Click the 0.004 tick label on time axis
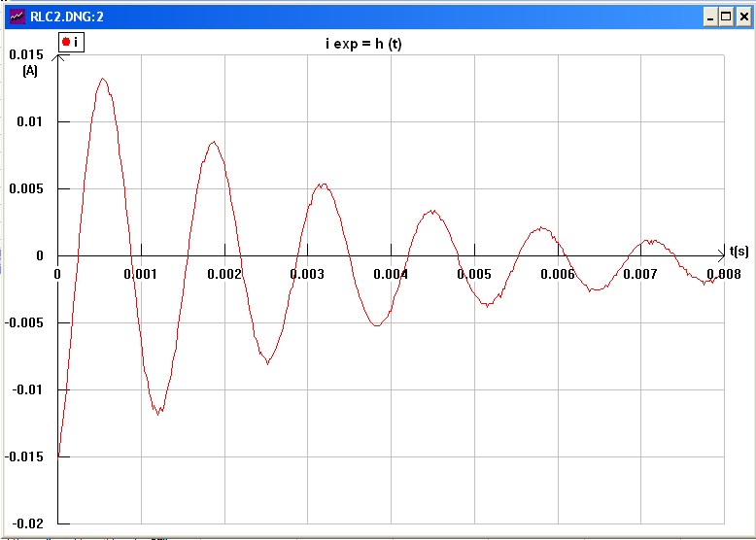Image resolution: width=756 pixels, height=540 pixels. (x=391, y=274)
